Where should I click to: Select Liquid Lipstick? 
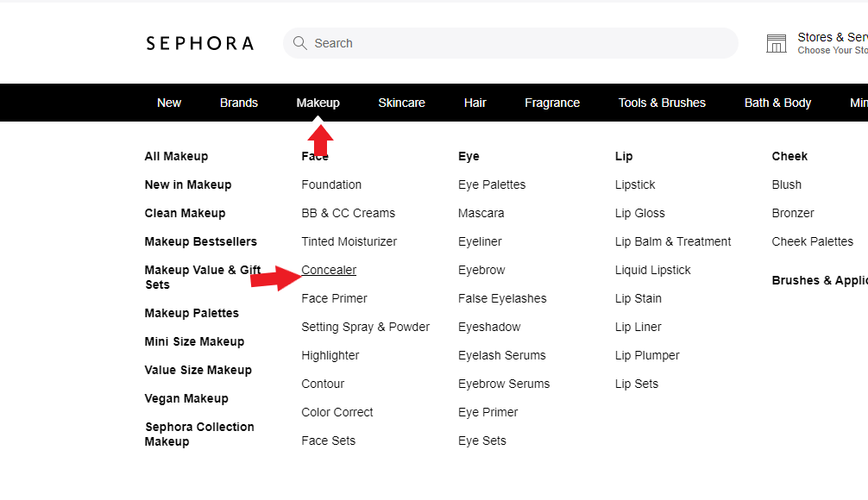pyautogui.click(x=652, y=270)
